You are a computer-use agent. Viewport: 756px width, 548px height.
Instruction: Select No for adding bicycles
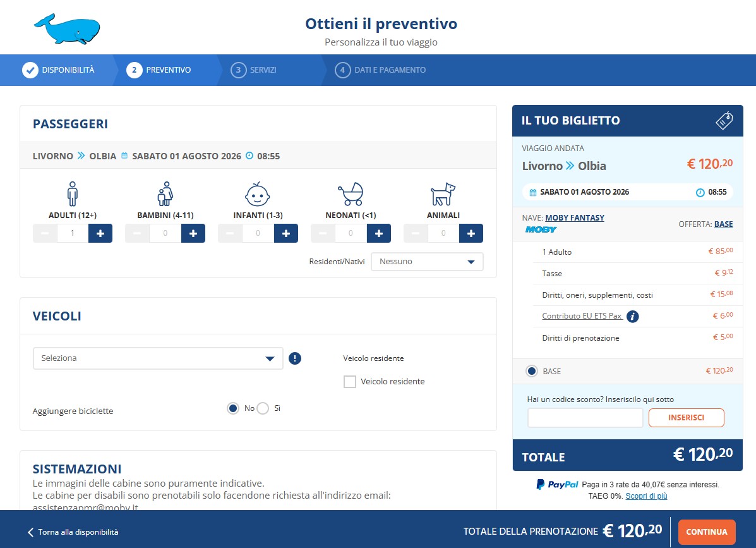[233, 408]
